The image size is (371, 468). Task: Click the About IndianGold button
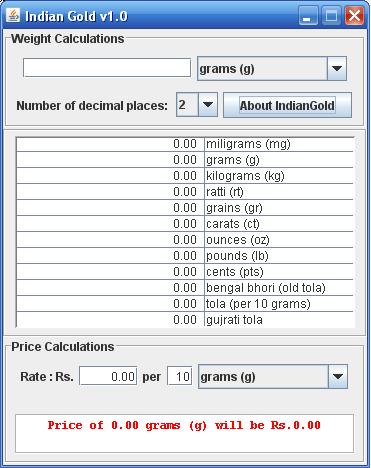[287, 105]
